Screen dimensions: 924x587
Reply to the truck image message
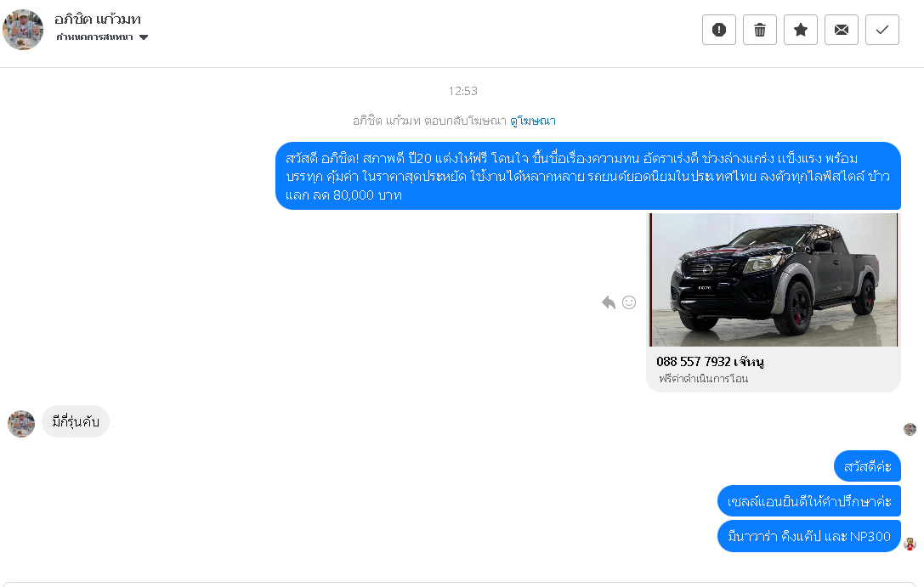[609, 302]
